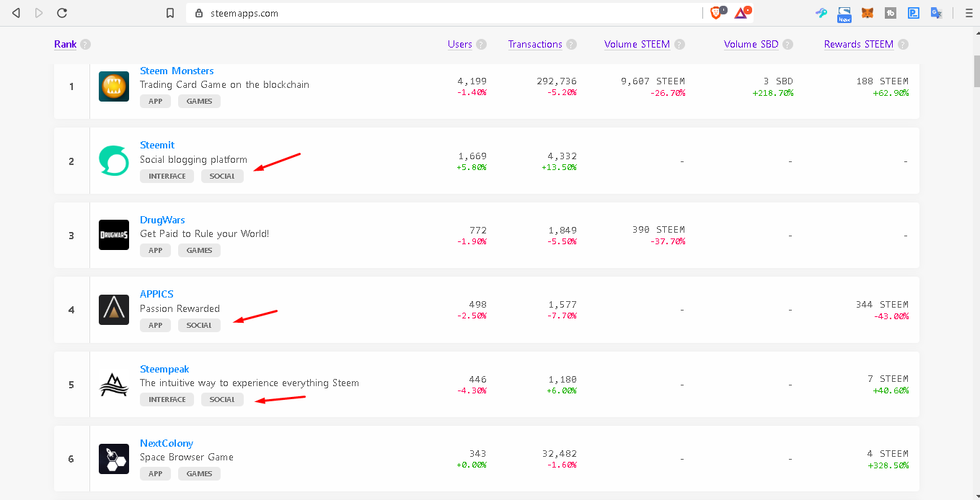This screenshot has height=500, width=980.
Task: Open the DrugWars app logo
Action: click(x=114, y=235)
